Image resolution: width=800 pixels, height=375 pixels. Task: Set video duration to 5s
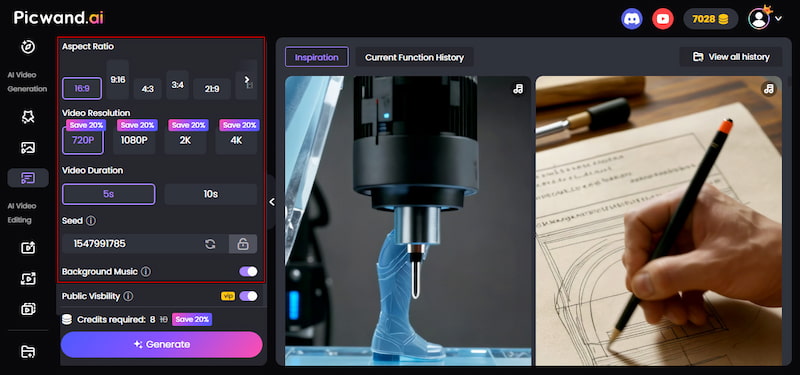pos(109,194)
